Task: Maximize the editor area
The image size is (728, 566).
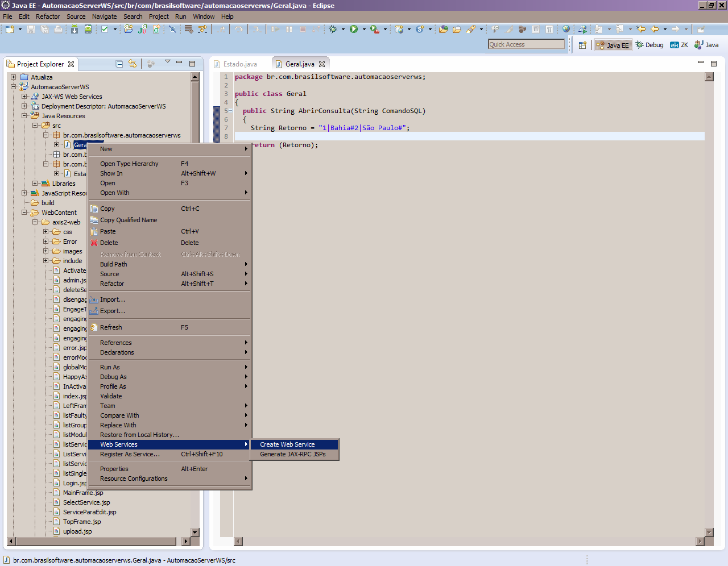Action: pos(714,64)
